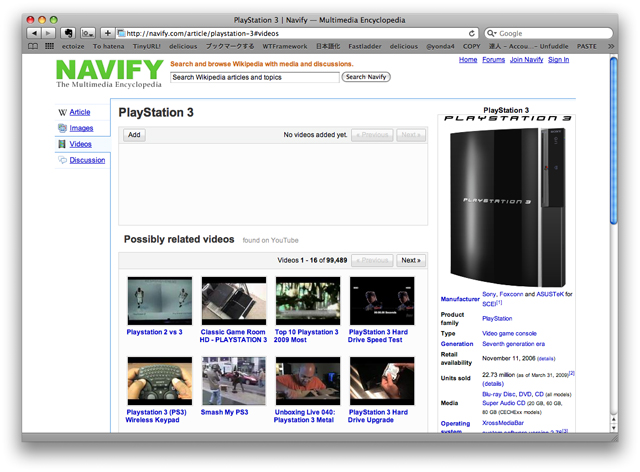
Task: Open the Sony manufacturer link
Action: tap(489, 294)
